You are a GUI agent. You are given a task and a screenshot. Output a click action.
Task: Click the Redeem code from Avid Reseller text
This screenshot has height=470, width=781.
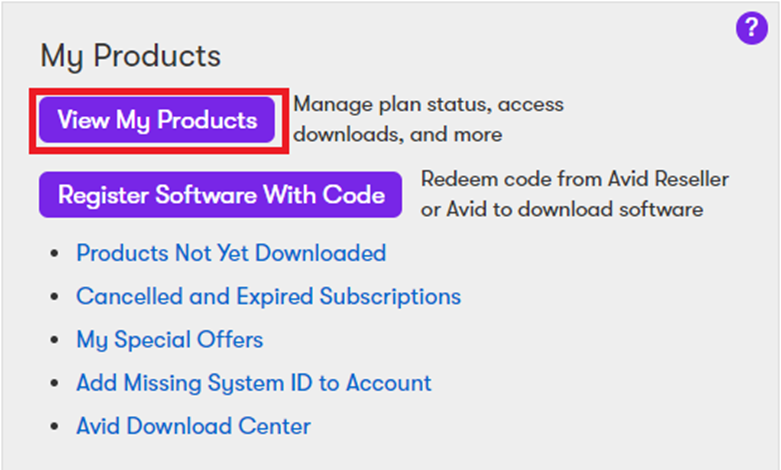pos(575,179)
